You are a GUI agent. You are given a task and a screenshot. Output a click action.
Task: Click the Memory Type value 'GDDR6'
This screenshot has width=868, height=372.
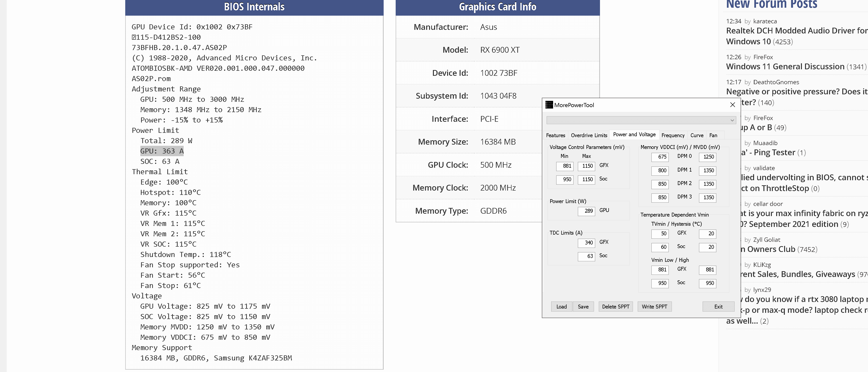pyautogui.click(x=493, y=211)
